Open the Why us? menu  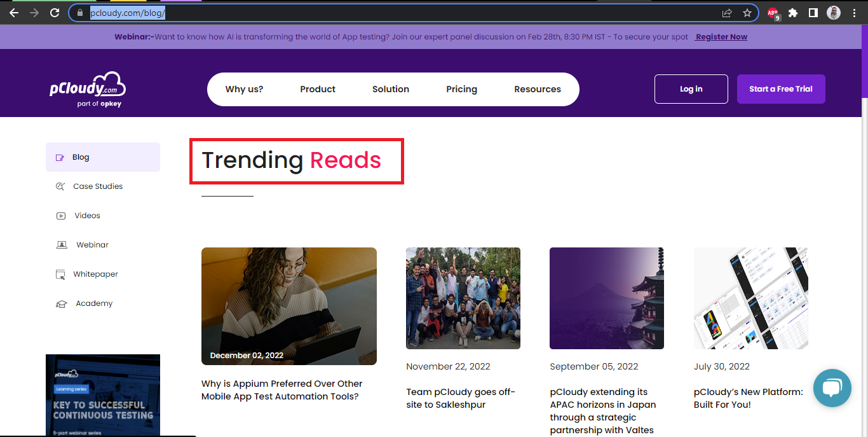244,89
